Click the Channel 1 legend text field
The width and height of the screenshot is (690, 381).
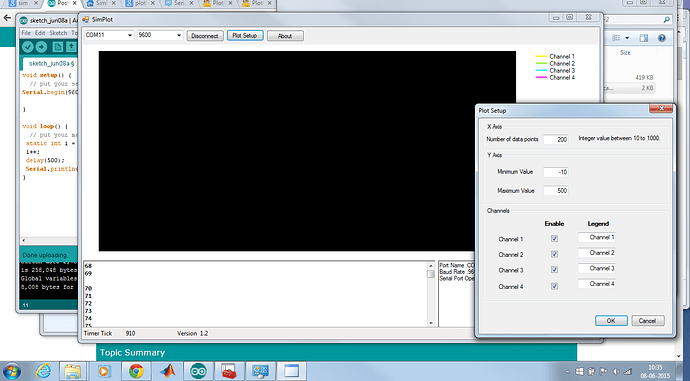(597, 238)
